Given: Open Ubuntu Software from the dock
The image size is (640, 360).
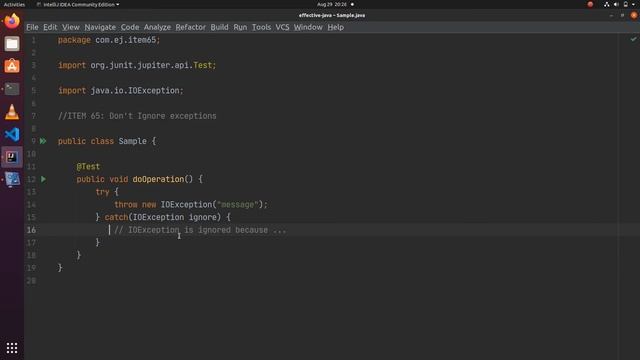Looking at the screenshot, I should [x=12, y=66].
